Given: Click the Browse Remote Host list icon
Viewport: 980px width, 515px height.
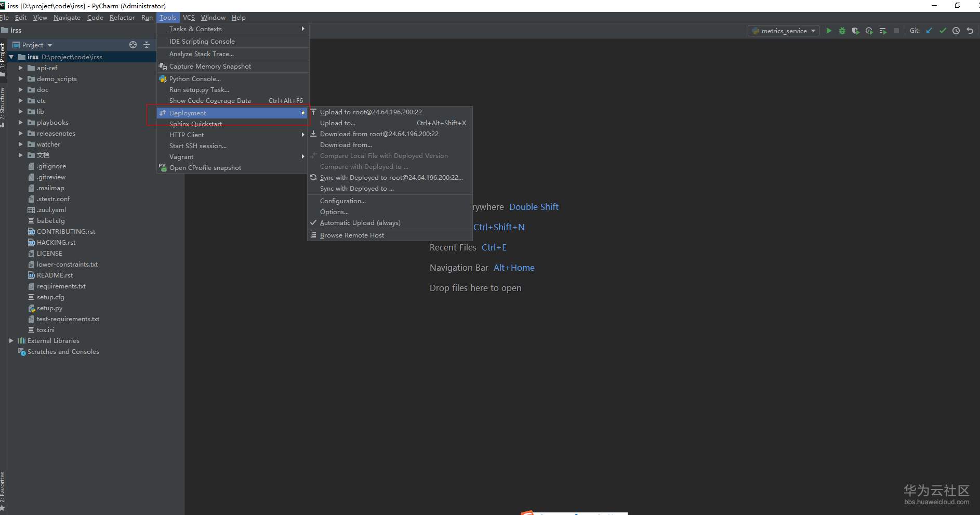Looking at the screenshot, I should point(313,235).
